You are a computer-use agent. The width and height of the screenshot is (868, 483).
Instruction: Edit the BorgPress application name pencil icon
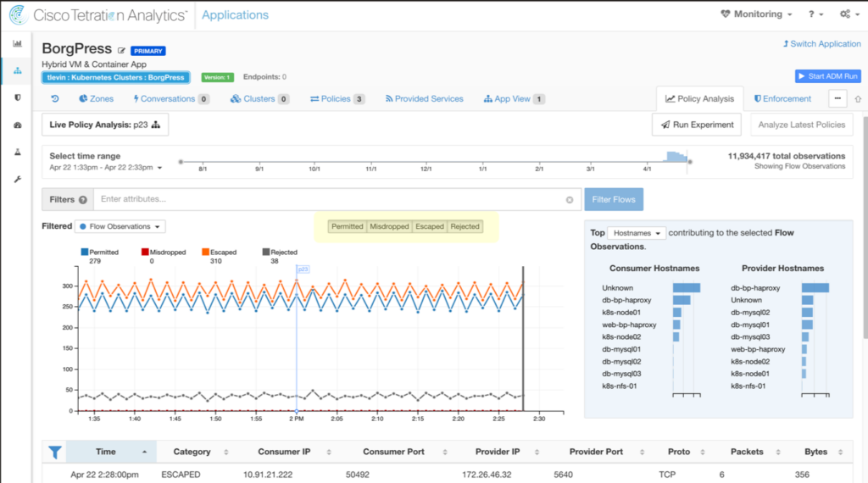pyautogui.click(x=122, y=51)
